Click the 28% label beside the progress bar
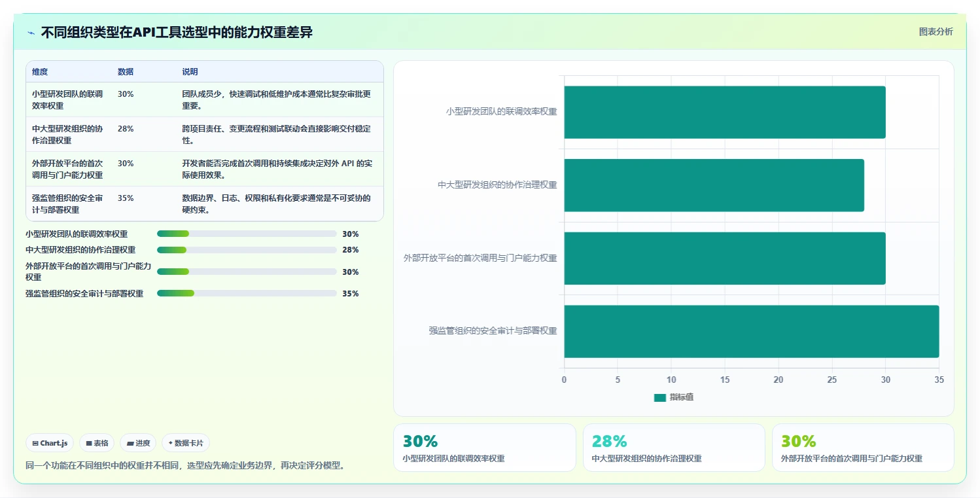This screenshot has height=498, width=980. pyautogui.click(x=351, y=250)
